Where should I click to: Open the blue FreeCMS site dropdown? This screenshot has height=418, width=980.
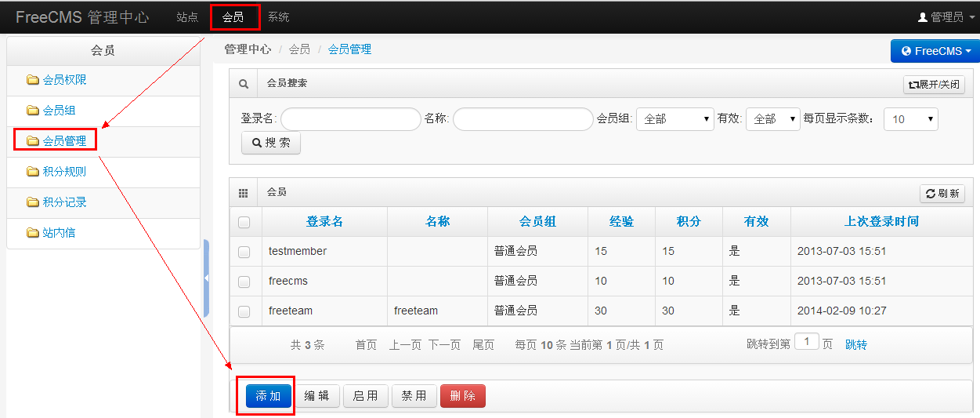[935, 51]
